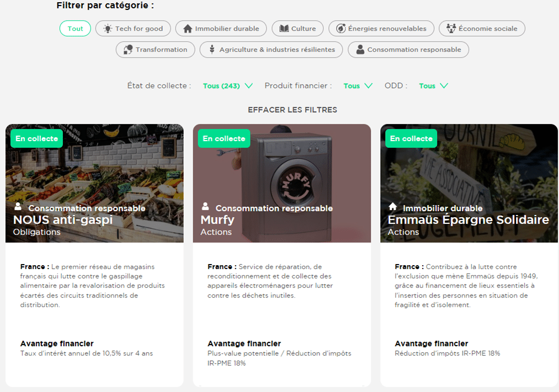
Task: Filter by Énergies renouvelables category
Action: click(381, 29)
